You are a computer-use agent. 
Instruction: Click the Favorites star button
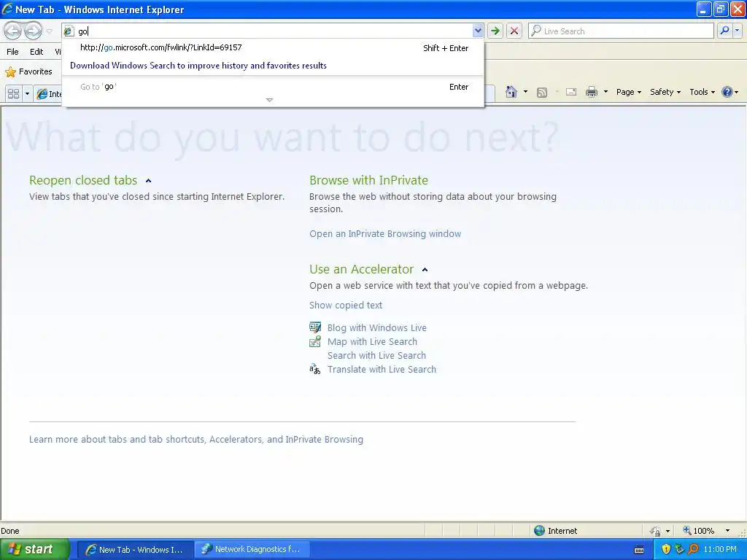click(x=28, y=71)
